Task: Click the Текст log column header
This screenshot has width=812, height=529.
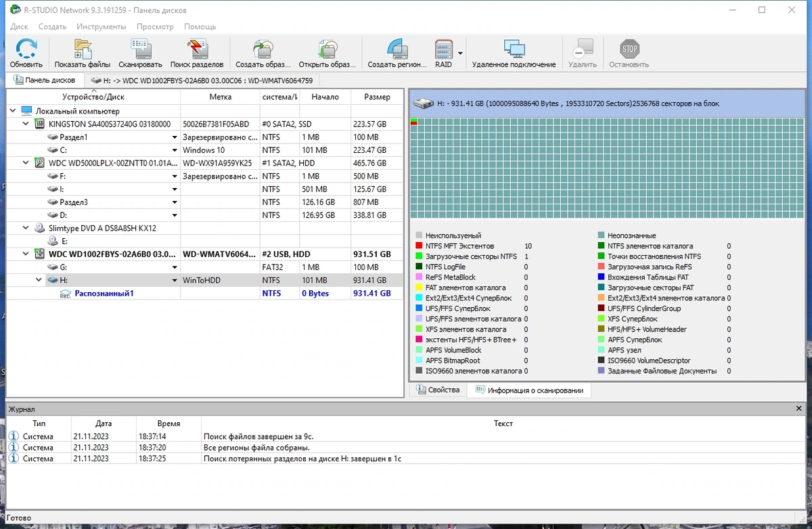Action: point(503,423)
